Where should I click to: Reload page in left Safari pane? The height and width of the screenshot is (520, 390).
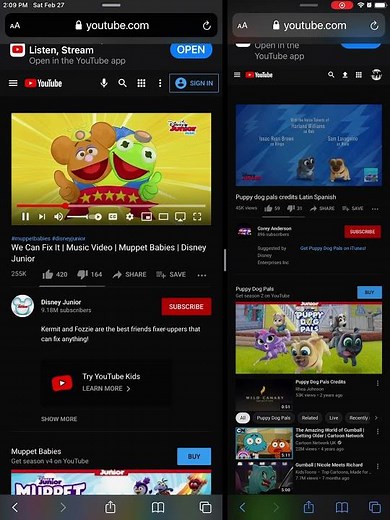click(207, 25)
